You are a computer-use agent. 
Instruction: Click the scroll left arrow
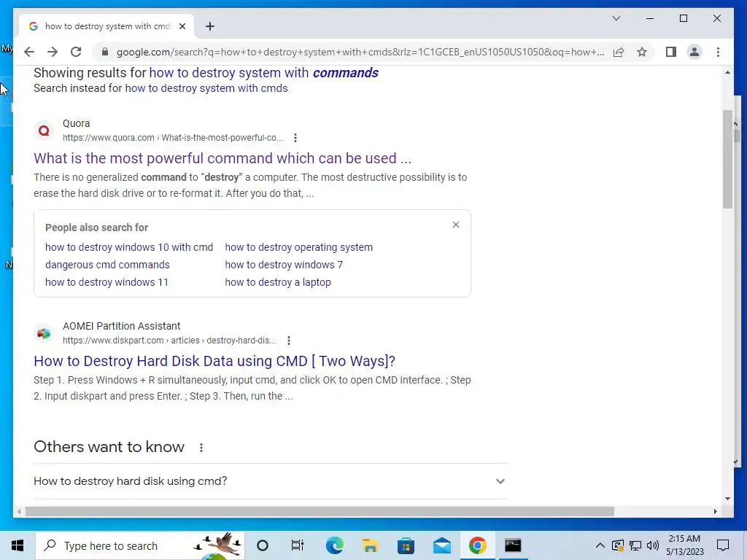pos(18,511)
